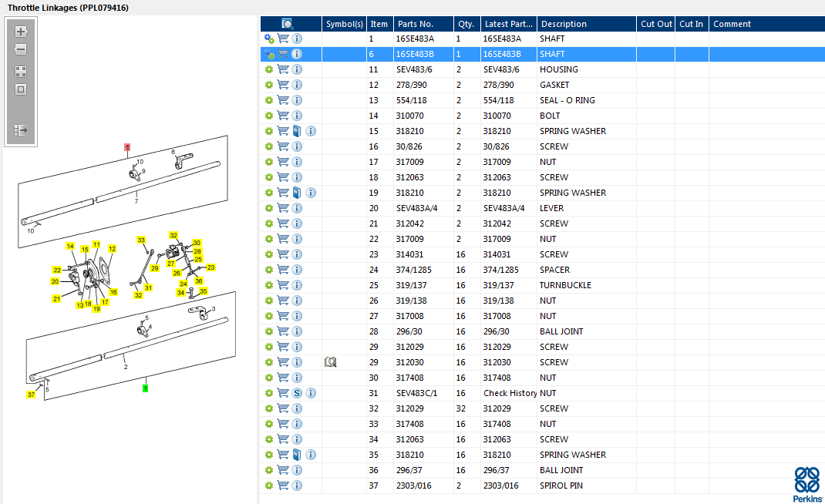Open info for item 25 TURNBUCKLE
Image resolution: width=825 pixels, height=504 pixels.
(297, 285)
